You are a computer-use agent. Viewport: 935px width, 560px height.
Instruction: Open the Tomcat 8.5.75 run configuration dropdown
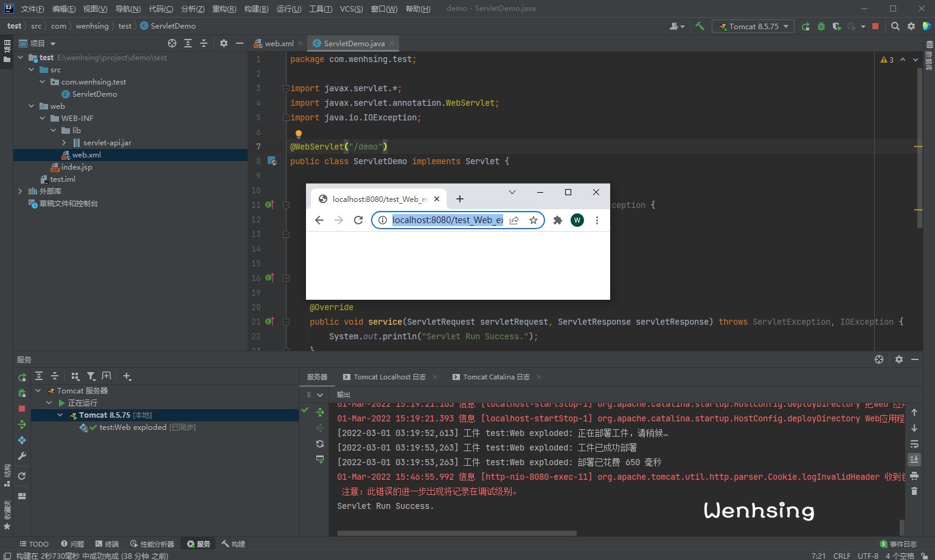click(753, 26)
